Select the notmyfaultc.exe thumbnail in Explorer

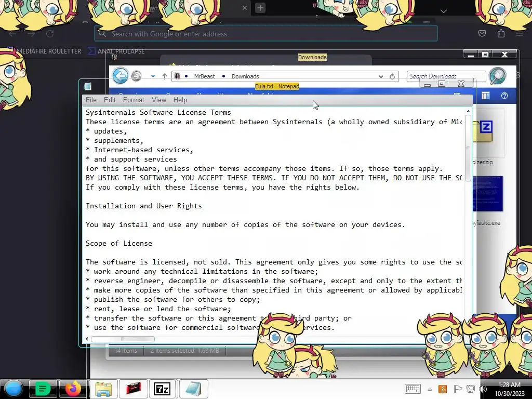(x=487, y=193)
